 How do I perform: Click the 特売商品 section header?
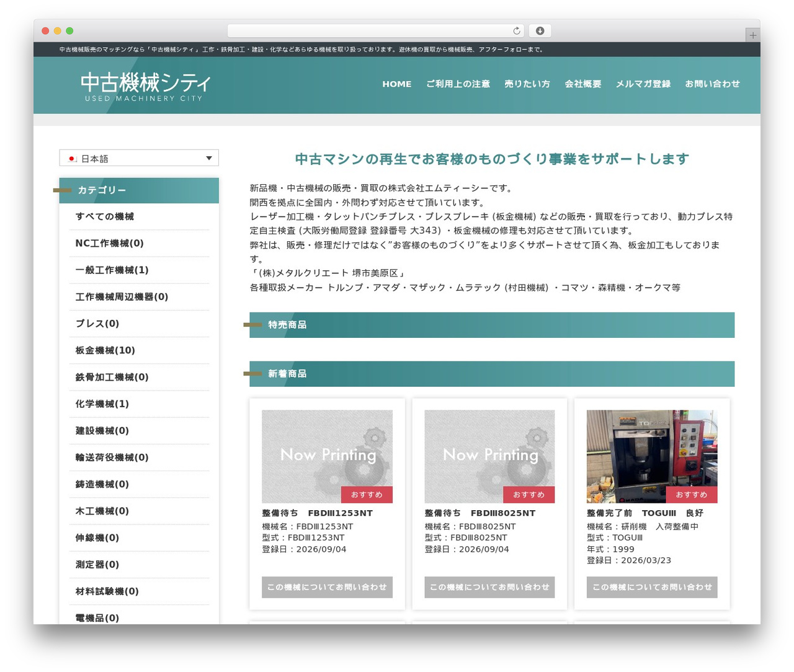coord(492,325)
